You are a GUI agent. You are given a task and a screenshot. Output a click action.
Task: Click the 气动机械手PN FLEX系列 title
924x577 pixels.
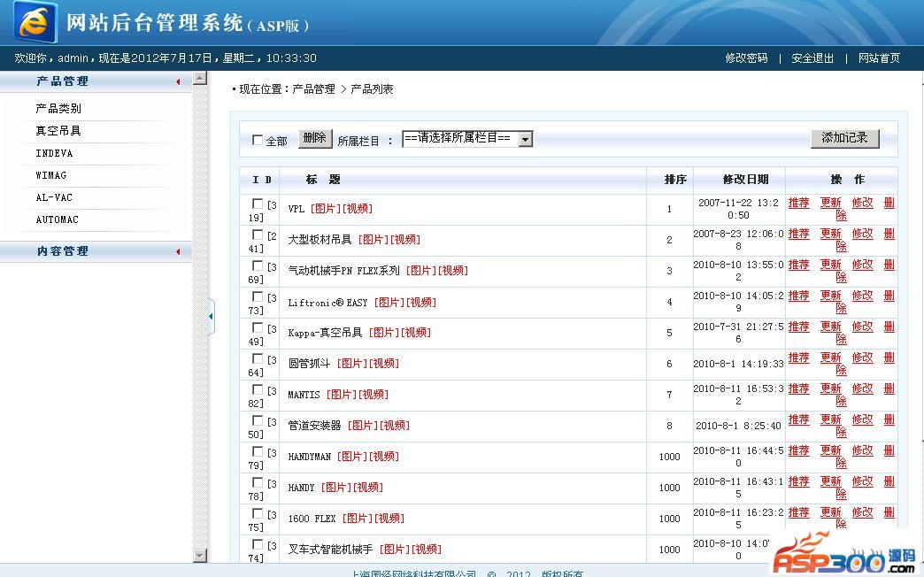[x=343, y=271]
